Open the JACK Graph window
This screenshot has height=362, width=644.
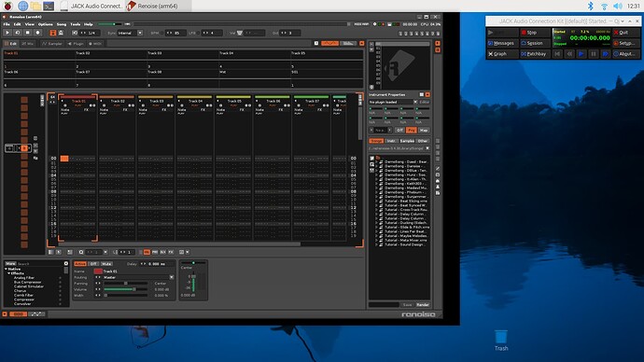point(502,54)
